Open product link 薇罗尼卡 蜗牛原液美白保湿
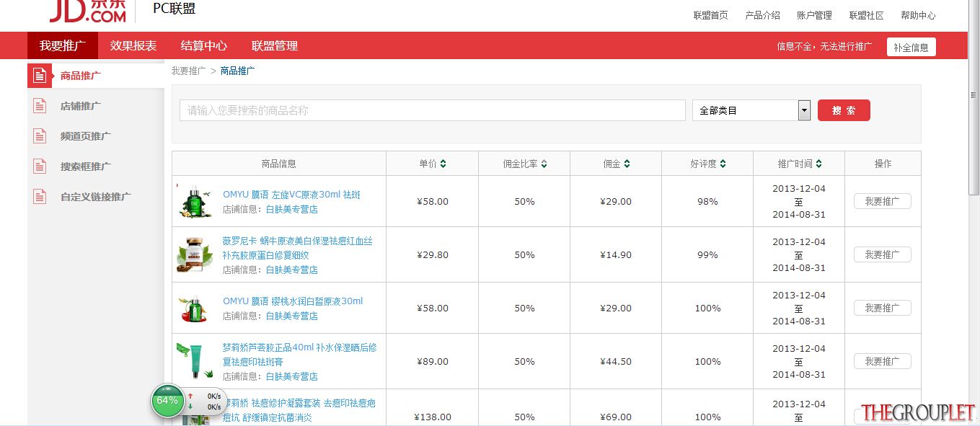The width and height of the screenshot is (980, 426). [x=298, y=247]
